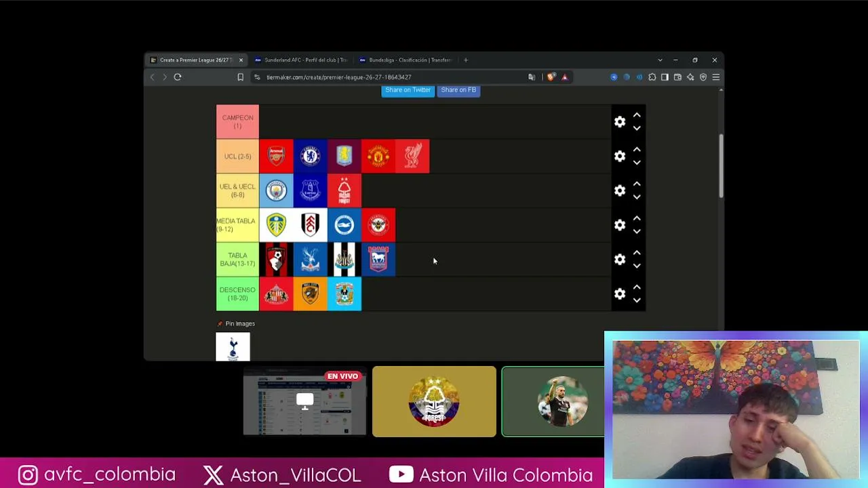Click the page vertical scrollbar thumb

[721, 166]
